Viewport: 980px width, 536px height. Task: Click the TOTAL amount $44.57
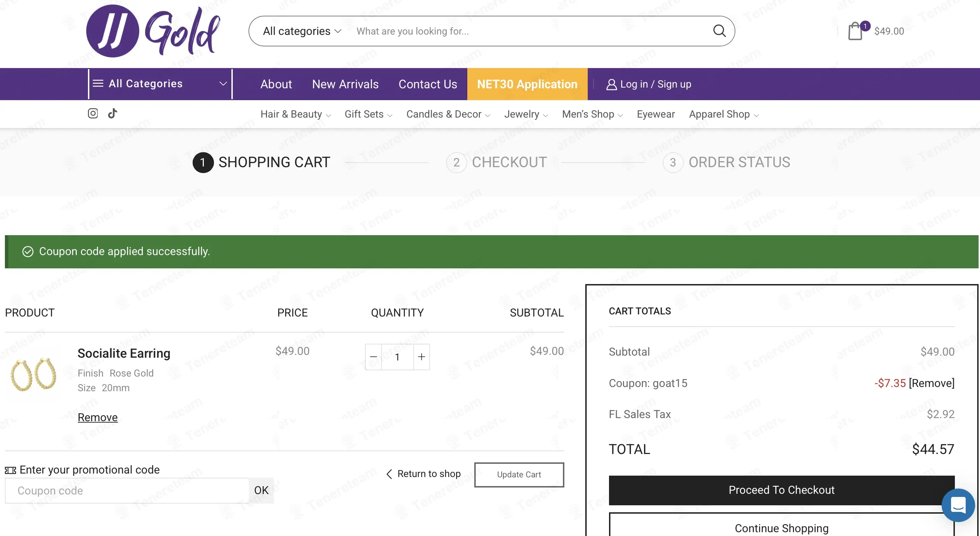933,449
